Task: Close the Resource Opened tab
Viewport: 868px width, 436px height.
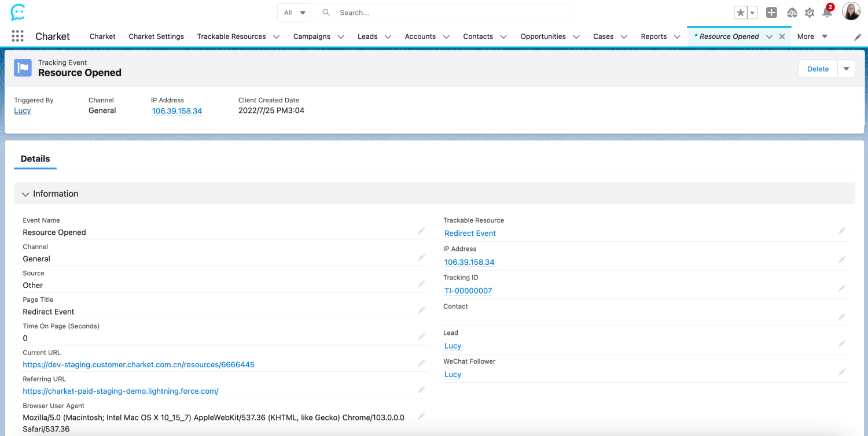Action: [x=782, y=36]
